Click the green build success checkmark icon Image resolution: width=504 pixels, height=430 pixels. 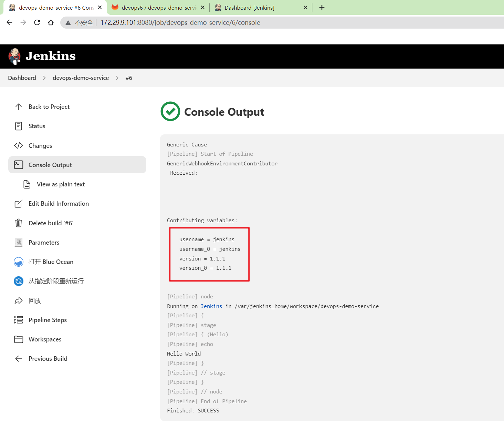click(x=170, y=111)
